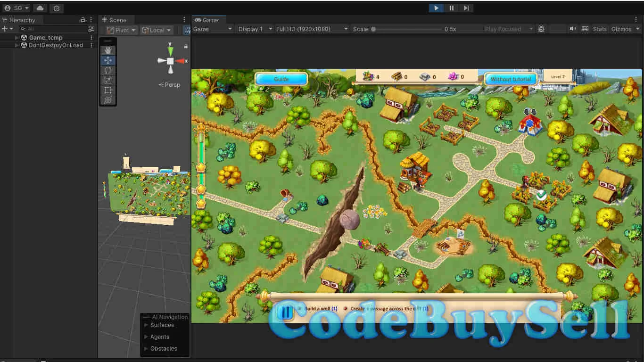This screenshot has height=362, width=644.
Task: Click the stone resource icon
Action: click(x=425, y=76)
